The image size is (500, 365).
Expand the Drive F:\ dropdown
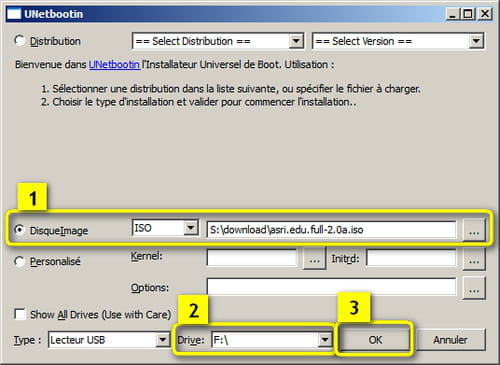pos(272,340)
